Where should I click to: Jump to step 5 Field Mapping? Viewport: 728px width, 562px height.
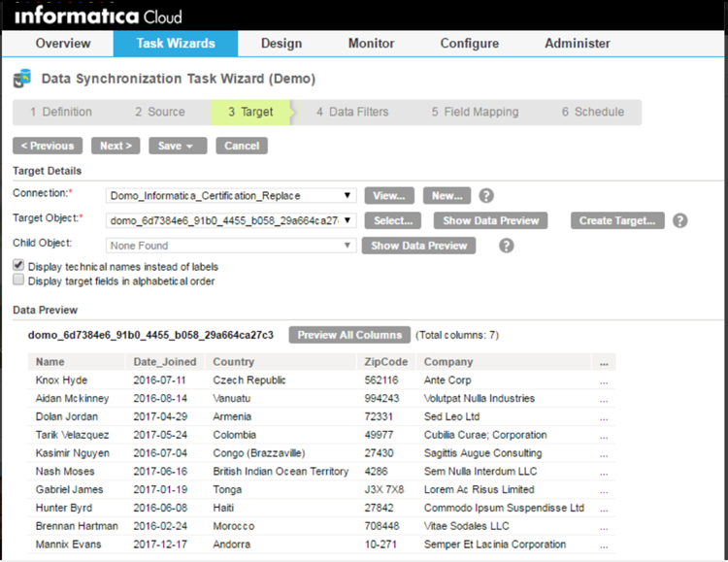point(475,112)
